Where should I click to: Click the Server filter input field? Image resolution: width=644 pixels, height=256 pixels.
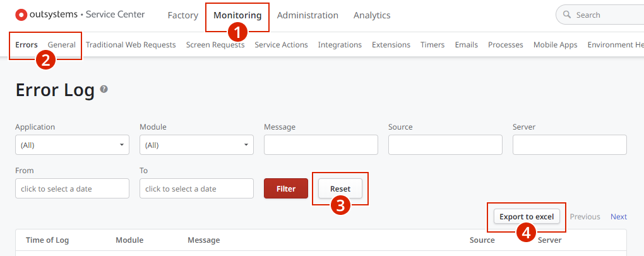coord(569,145)
